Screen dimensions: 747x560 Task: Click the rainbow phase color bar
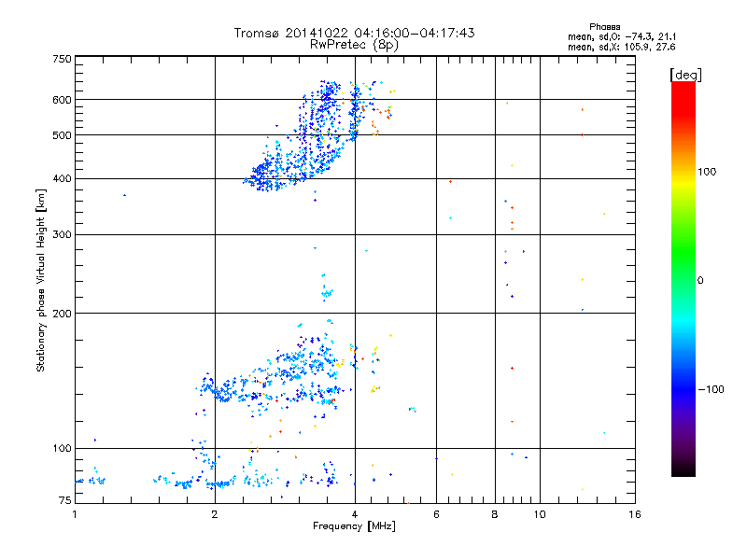[x=684, y=279]
